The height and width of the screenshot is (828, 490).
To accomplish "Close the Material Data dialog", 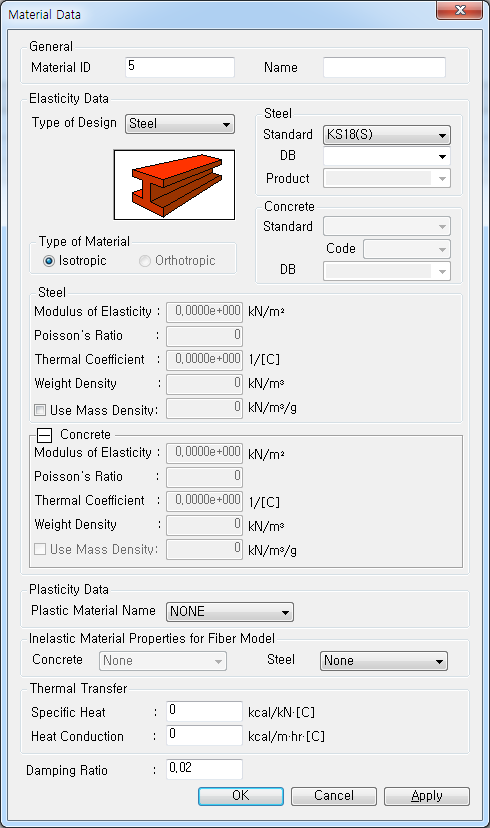I will tap(459, 10).
